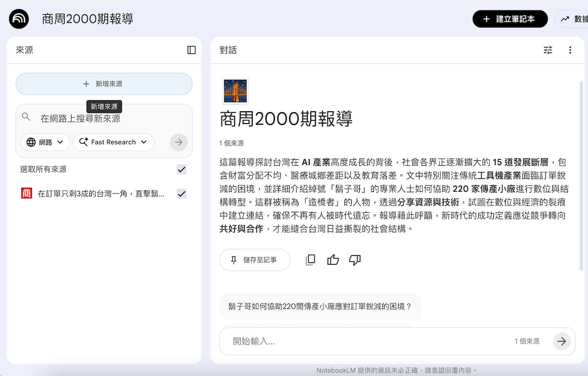The image size is (588, 376).
Task: Click the 建立筆記本 button
Action: tap(510, 19)
